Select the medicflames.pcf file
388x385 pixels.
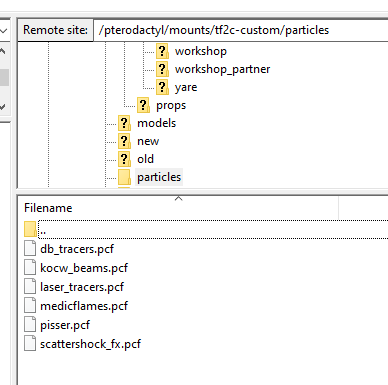(84, 306)
